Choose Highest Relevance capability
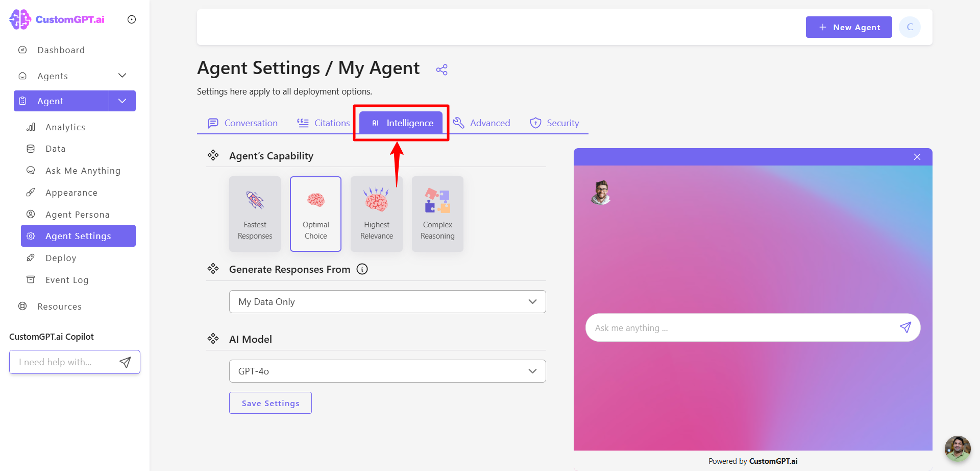Viewport: 980px width, 471px height. coord(377,214)
